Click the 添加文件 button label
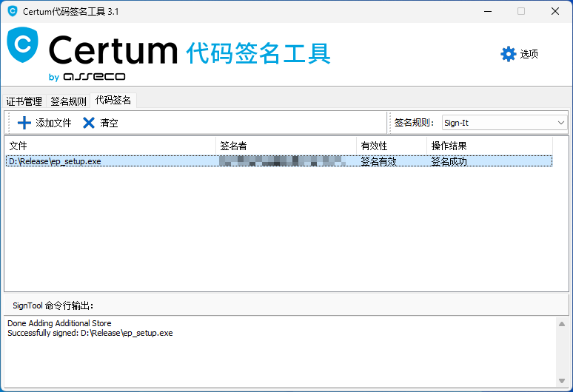 (53, 123)
